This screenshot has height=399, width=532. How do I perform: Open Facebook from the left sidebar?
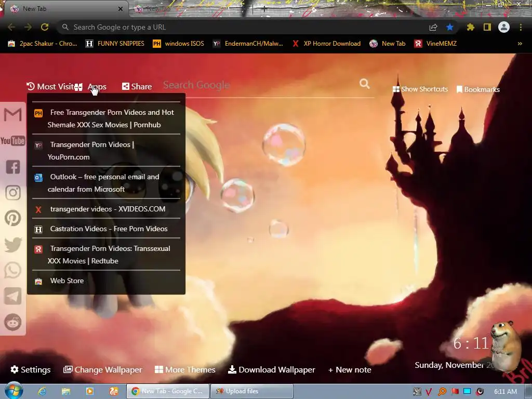[13, 167]
